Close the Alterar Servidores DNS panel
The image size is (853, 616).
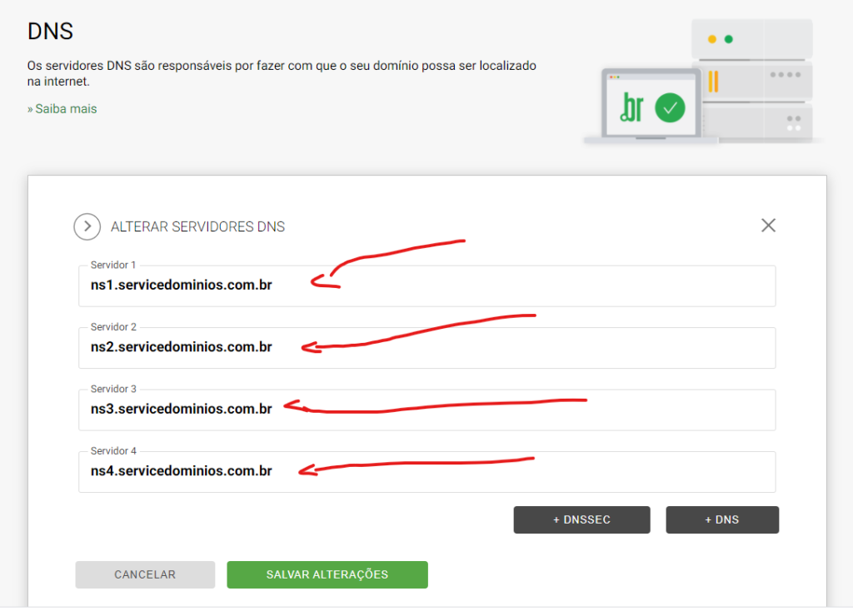(x=768, y=226)
